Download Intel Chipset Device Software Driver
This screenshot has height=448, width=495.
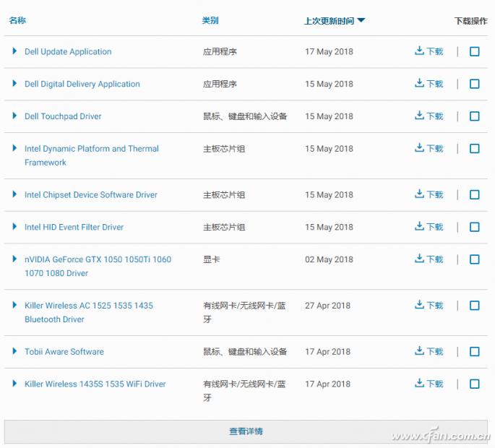pyautogui.click(x=429, y=194)
